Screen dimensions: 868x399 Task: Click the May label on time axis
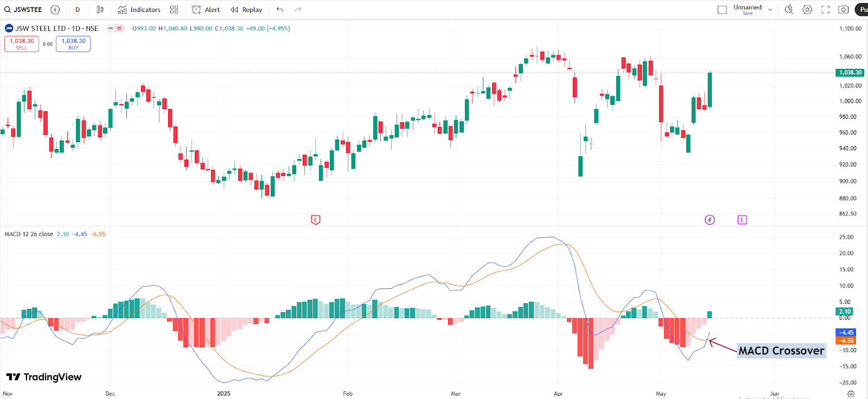click(661, 394)
